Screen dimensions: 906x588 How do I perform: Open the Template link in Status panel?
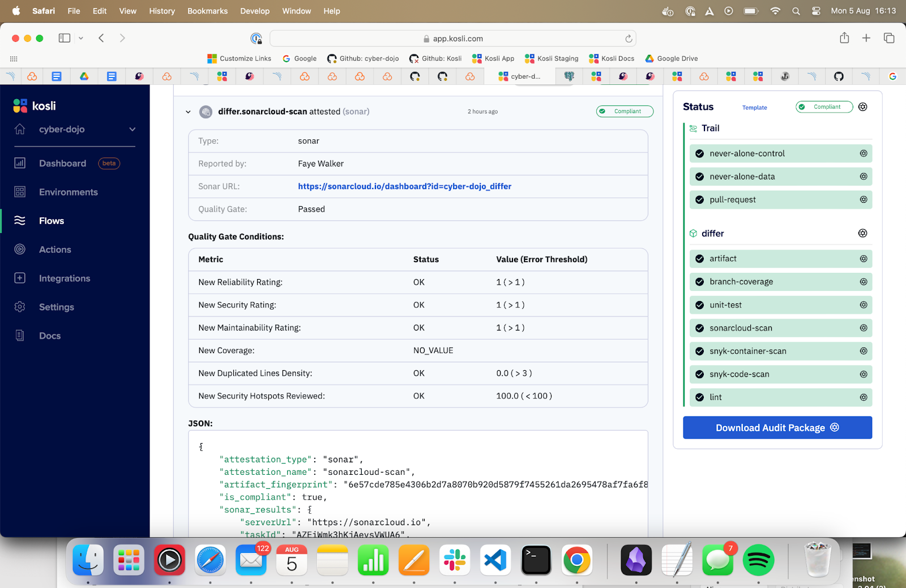[754, 108]
